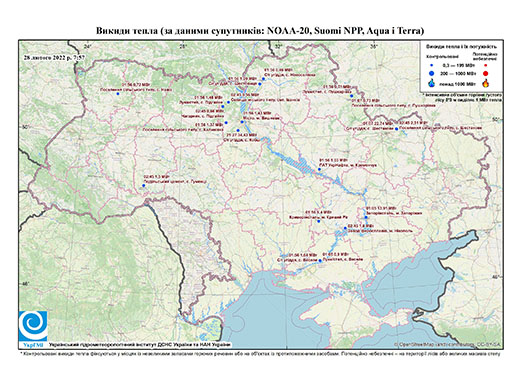Screen dimensions: 520x368
Task: Select the 34,43 MW marker south of Kyiv
Action: [x=238, y=130]
